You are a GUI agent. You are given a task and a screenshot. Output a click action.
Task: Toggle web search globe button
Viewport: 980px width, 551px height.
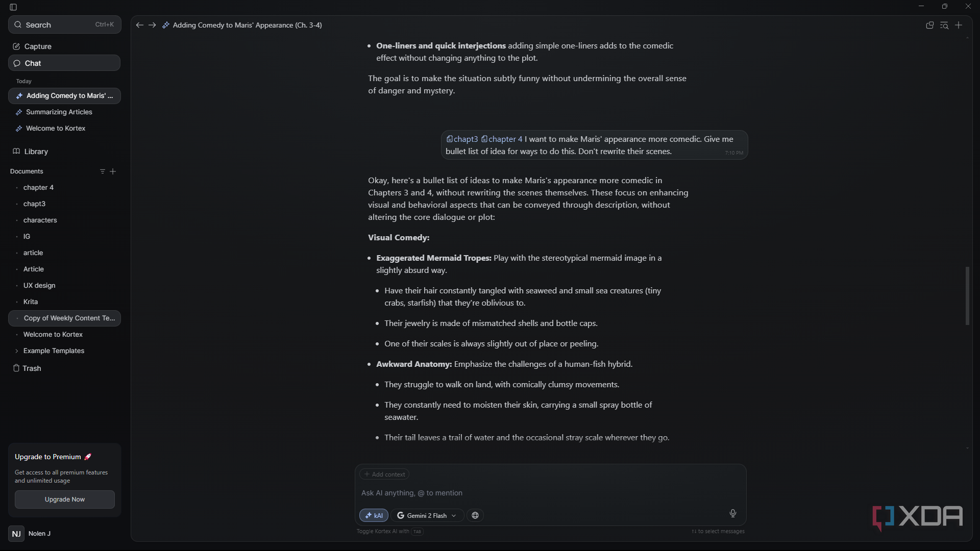coord(475,515)
